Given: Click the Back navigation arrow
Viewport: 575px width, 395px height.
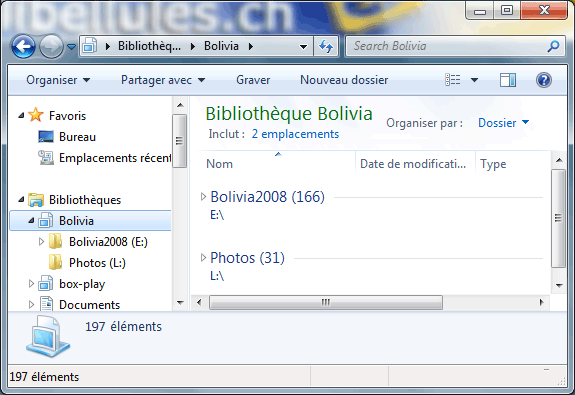Looking at the screenshot, I should tap(23, 47).
